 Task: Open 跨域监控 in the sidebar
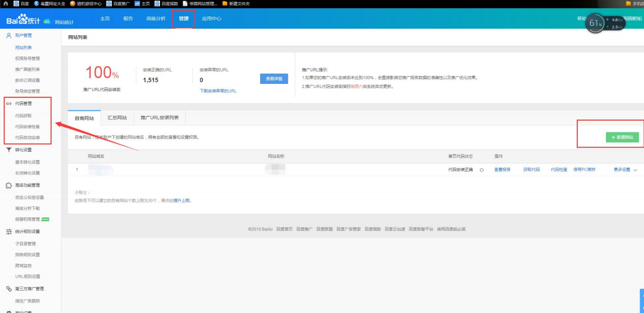click(x=23, y=266)
